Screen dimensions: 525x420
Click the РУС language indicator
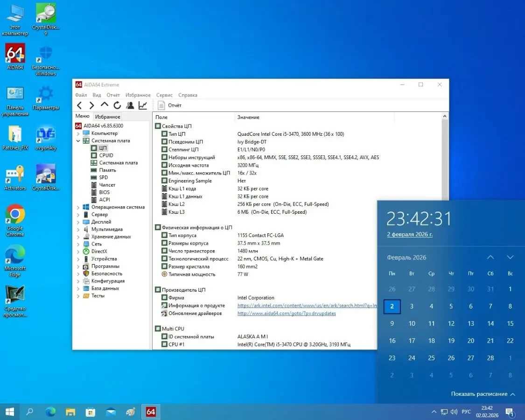466,412
